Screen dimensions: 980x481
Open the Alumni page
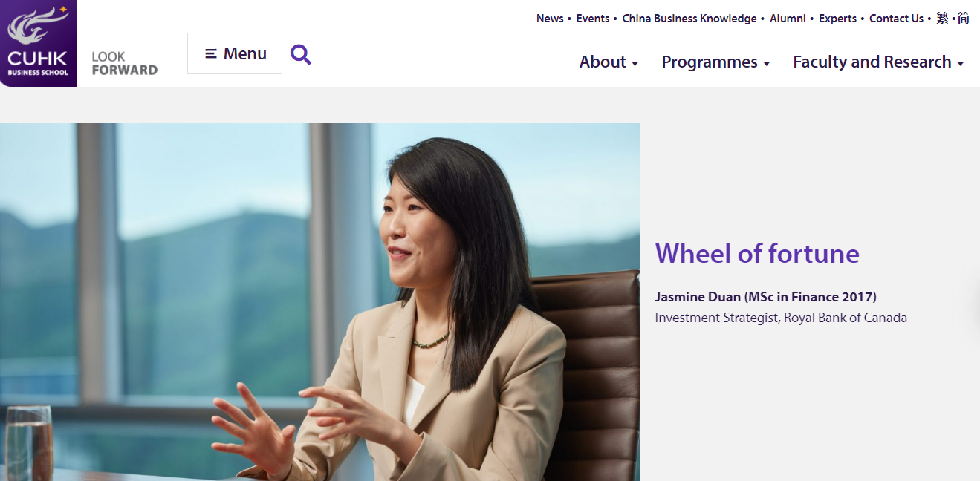(788, 19)
